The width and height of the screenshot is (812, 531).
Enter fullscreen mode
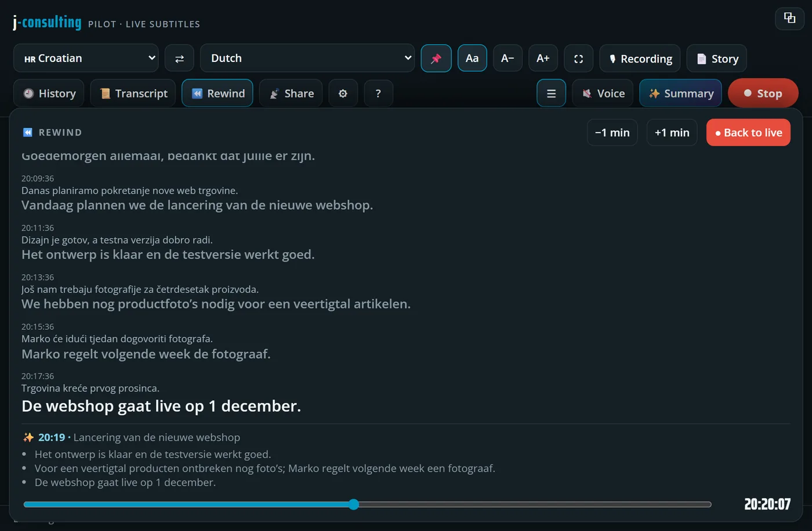[578, 59]
